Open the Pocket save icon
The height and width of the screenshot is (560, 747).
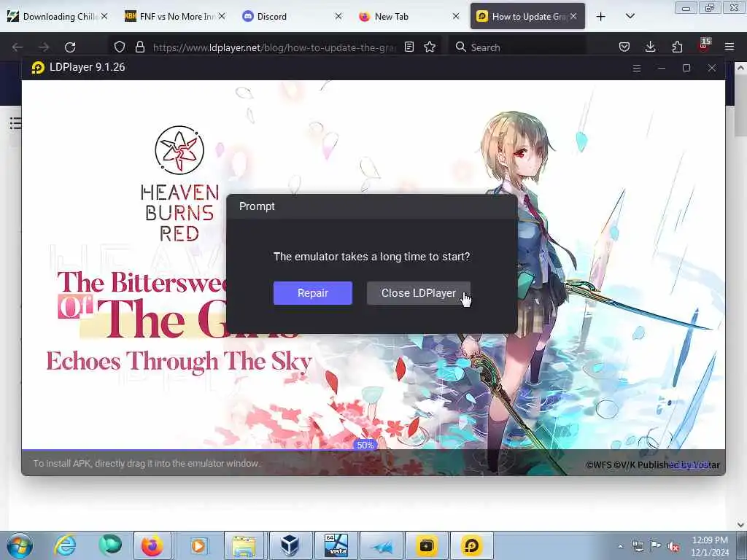point(624,47)
